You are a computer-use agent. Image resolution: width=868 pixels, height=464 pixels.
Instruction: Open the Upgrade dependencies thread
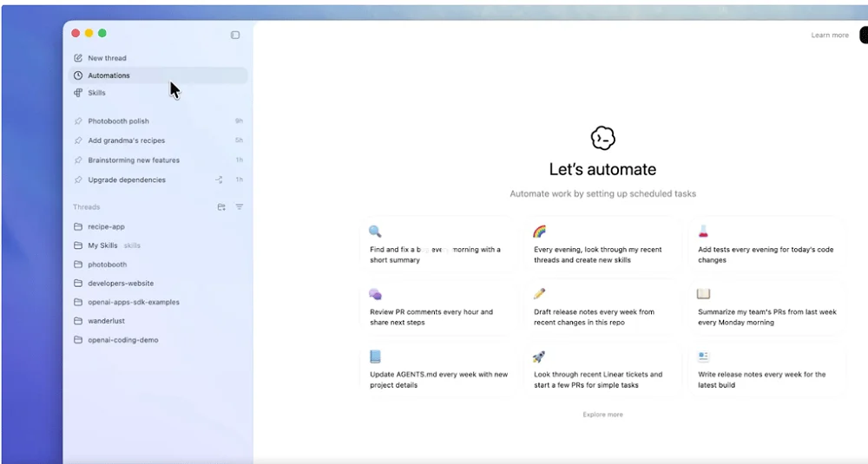tap(158, 180)
